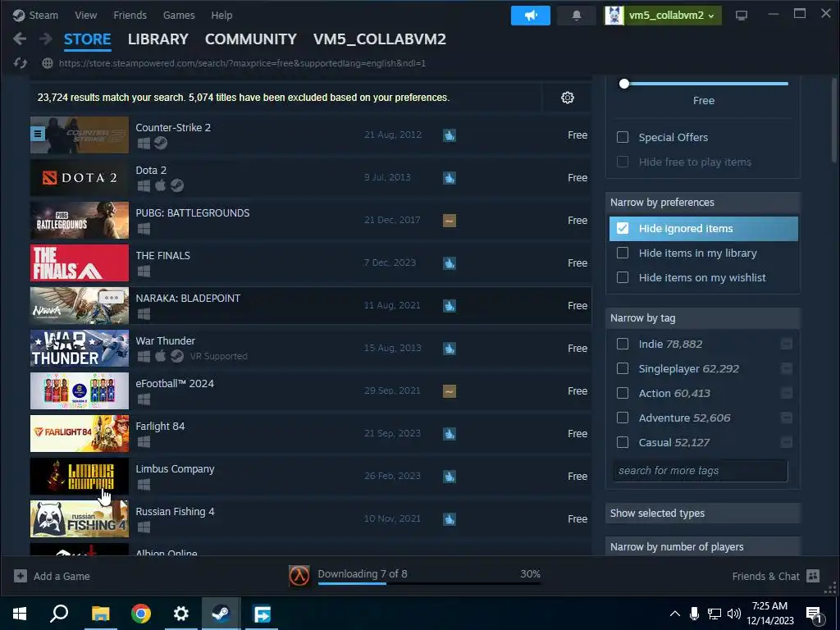Click the Half-Life download icon in bottom bar
This screenshot has width=840, height=630.
[299, 576]
